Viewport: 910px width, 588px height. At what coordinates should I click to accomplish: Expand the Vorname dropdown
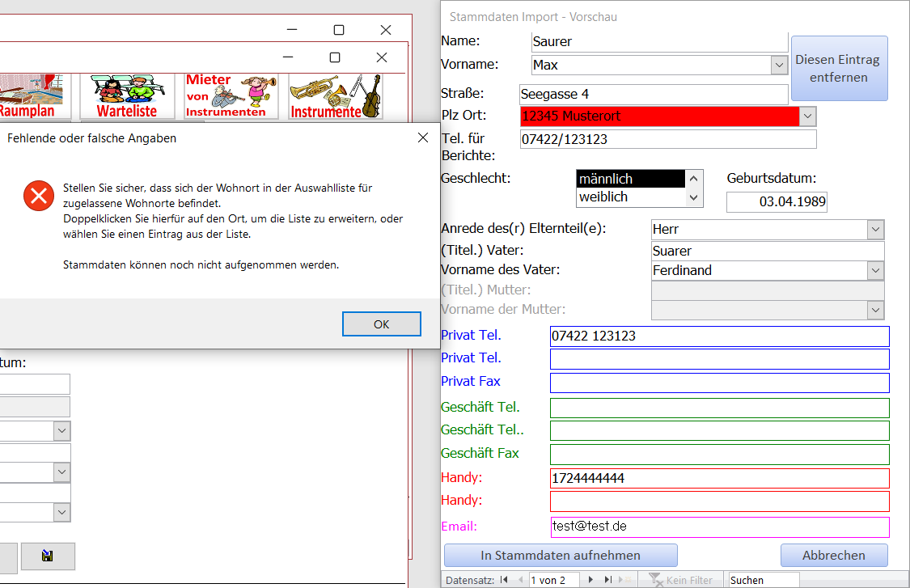779,66
